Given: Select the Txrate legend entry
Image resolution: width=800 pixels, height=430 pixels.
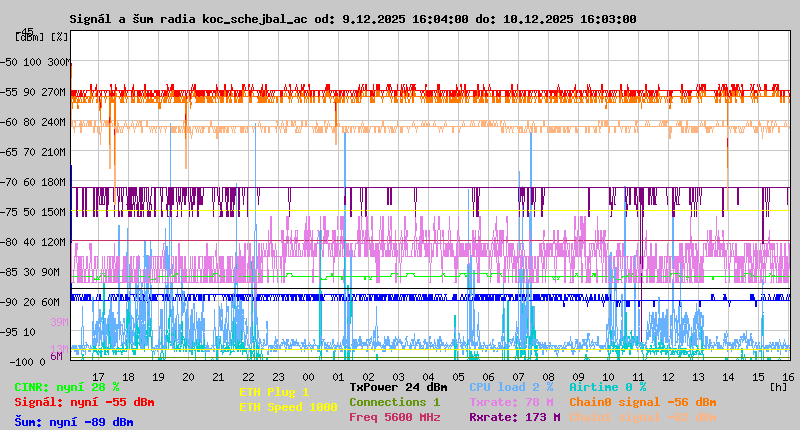Looking at the screenshot, I should coord(512,402).
